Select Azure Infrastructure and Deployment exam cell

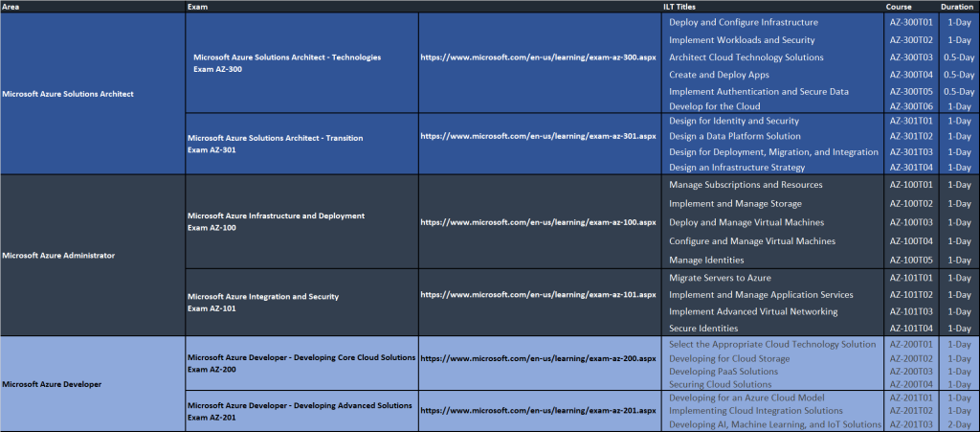[301, 222]
